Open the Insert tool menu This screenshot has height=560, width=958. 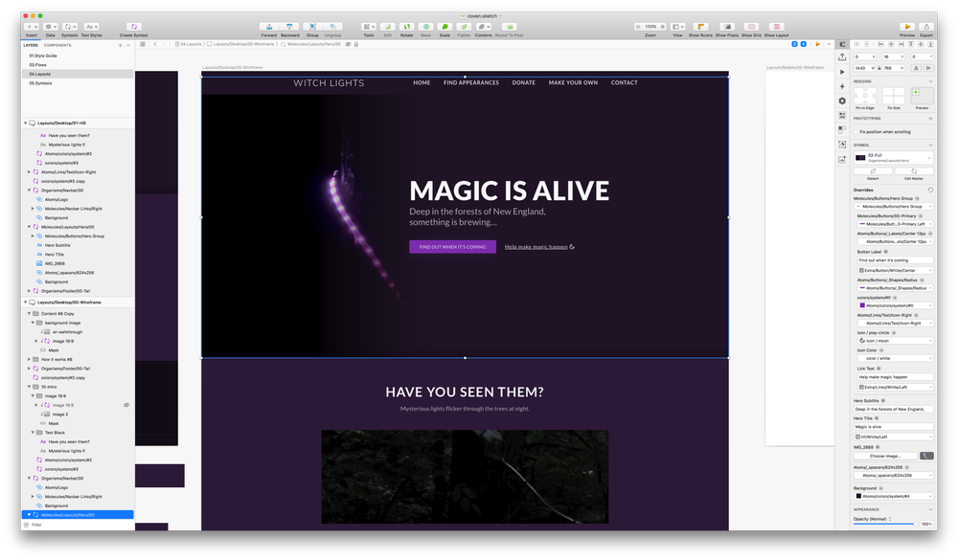[32, 27]
